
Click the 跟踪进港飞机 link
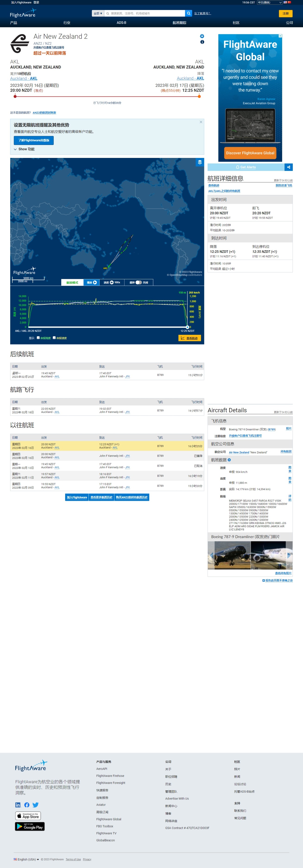click(x=284, y=185)
